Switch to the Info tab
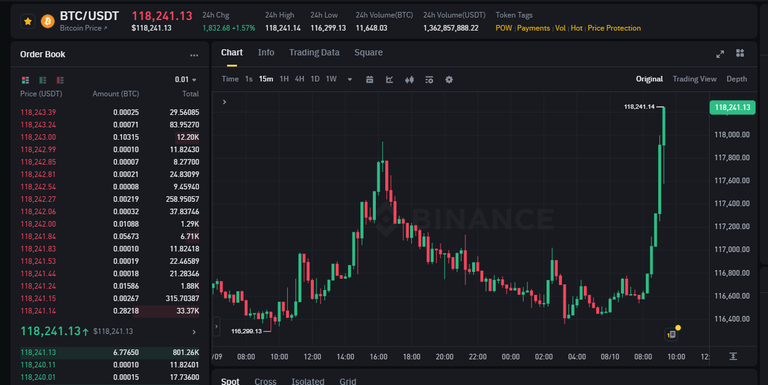The image size is (768, 385). click(266, 52)
